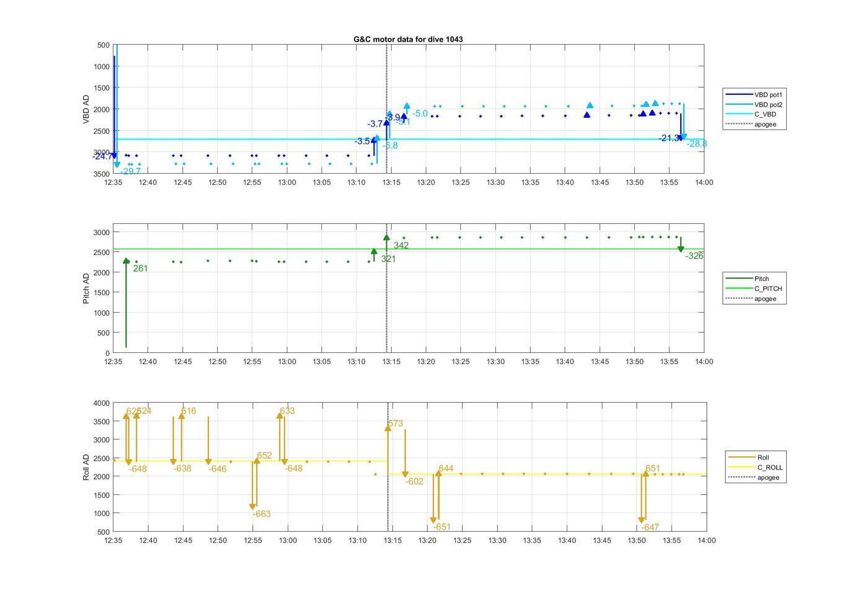Click the green arrowhead marker beside '342'
Image resolution: width=868 pixels, height=598 pixels.
pos(387,237)
